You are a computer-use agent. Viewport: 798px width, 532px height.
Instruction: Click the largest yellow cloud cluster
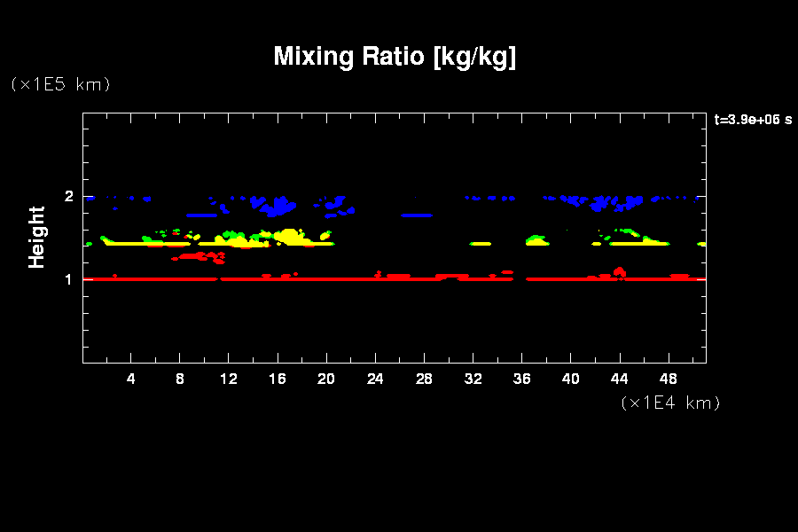288,238
